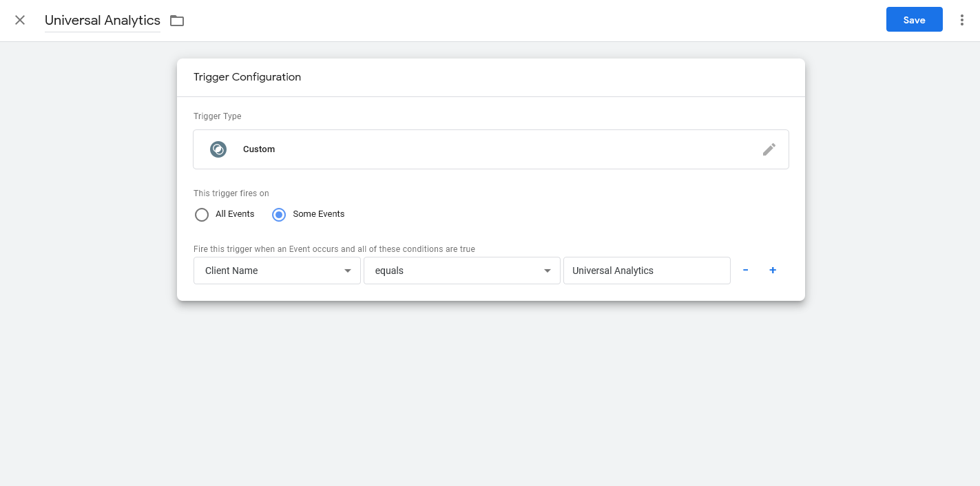Click the Universal Analytics value input field
Viewport: 980px width, 486px height.
coord(647,271)
